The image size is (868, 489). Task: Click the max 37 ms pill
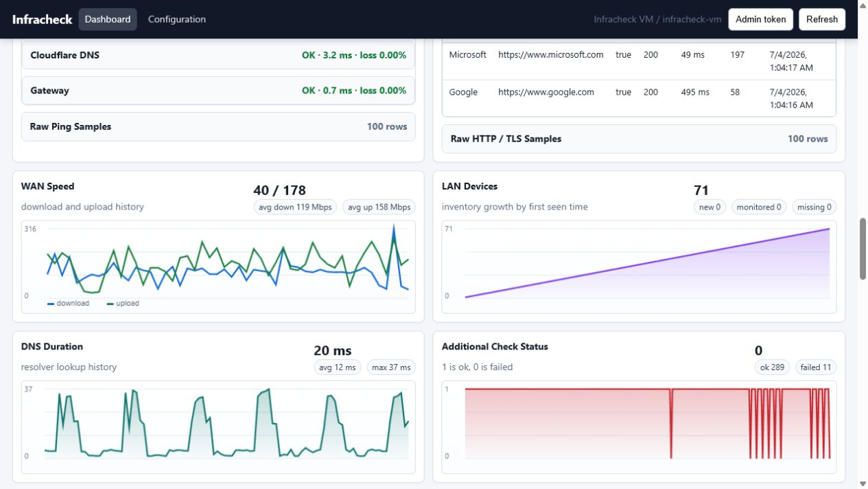pos(391,367)
